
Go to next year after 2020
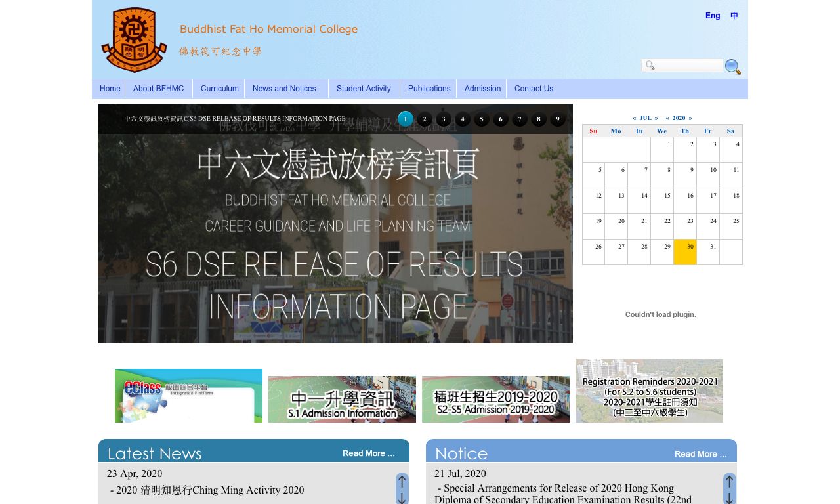[x=690, y=118]
